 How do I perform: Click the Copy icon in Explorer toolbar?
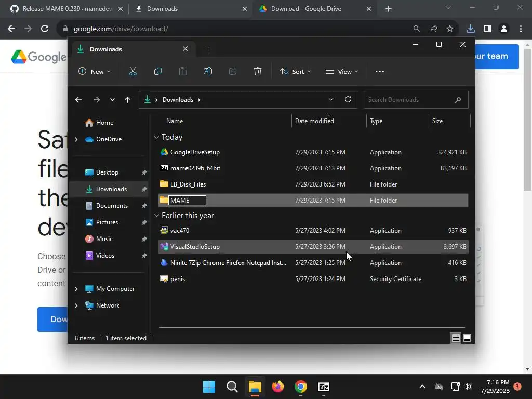(158, 71)
